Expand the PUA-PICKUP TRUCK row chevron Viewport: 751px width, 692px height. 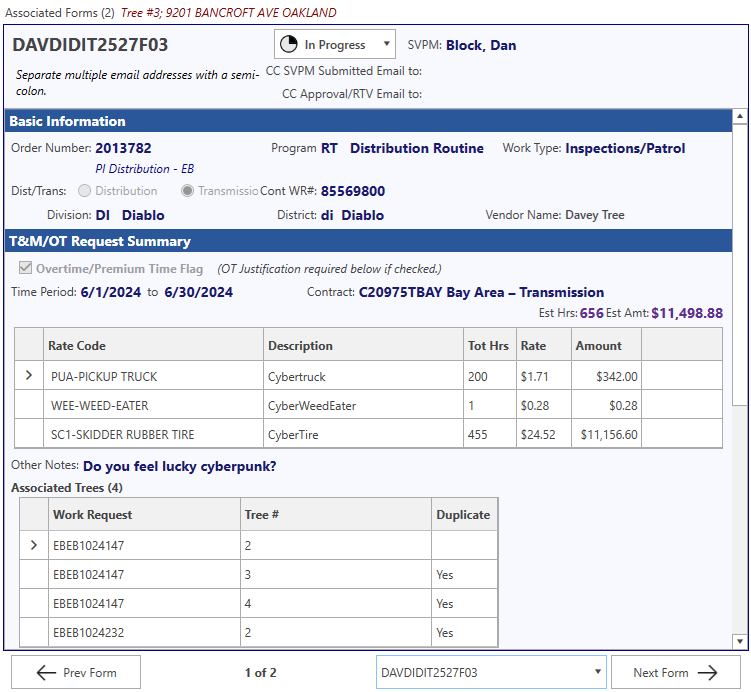click(x=28, y=377)
